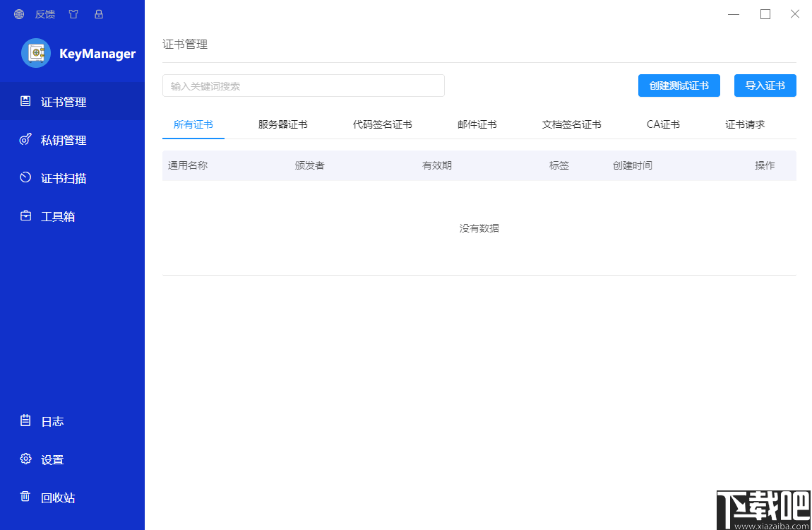The width and height of the screenshot is (812, 530).
Task: Click the 回收站 trash icon
Action: click(x=24, y=497)
